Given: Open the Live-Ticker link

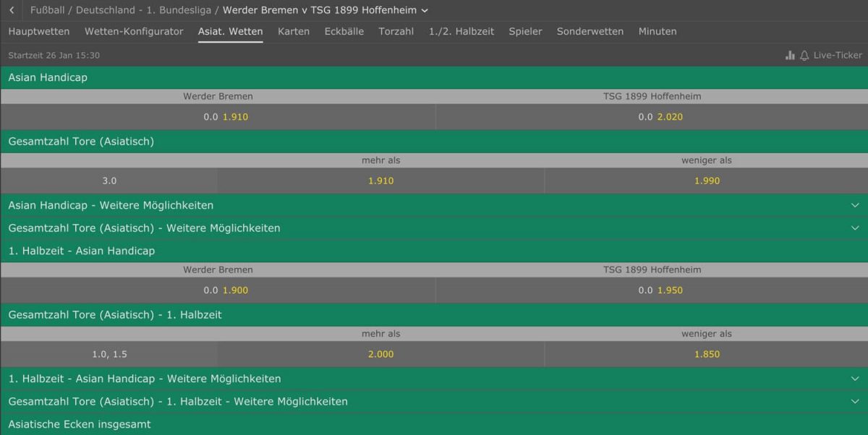Looking at the screenshot, I should point(838,55).
